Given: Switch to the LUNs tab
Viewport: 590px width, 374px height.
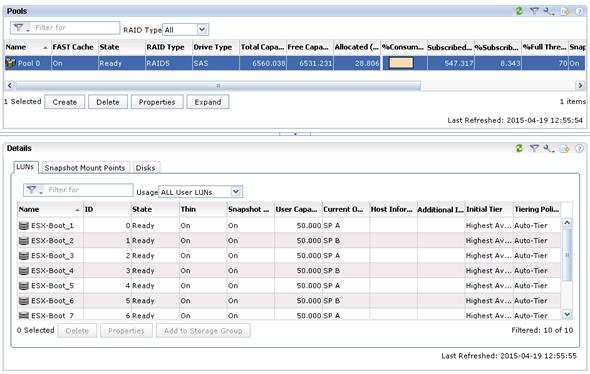Looking at the screenshot, I should point(25,167).
